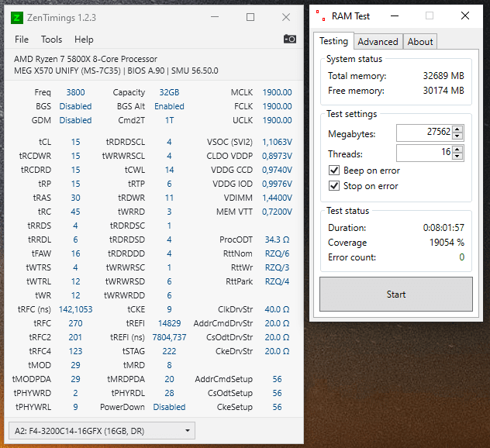Click the Free memory value 30174 MB
This screenshot has width=490, height=448.
click(x=443, y=90)
